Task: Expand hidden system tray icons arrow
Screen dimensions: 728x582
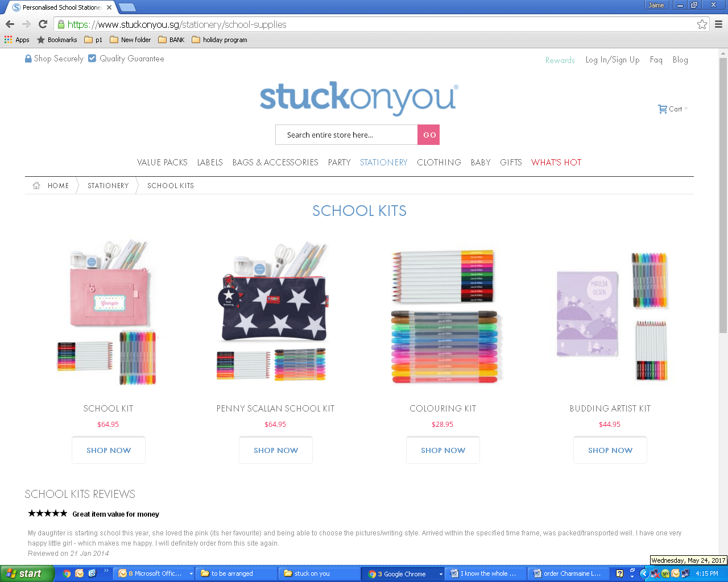Action: tap(644, 573)
